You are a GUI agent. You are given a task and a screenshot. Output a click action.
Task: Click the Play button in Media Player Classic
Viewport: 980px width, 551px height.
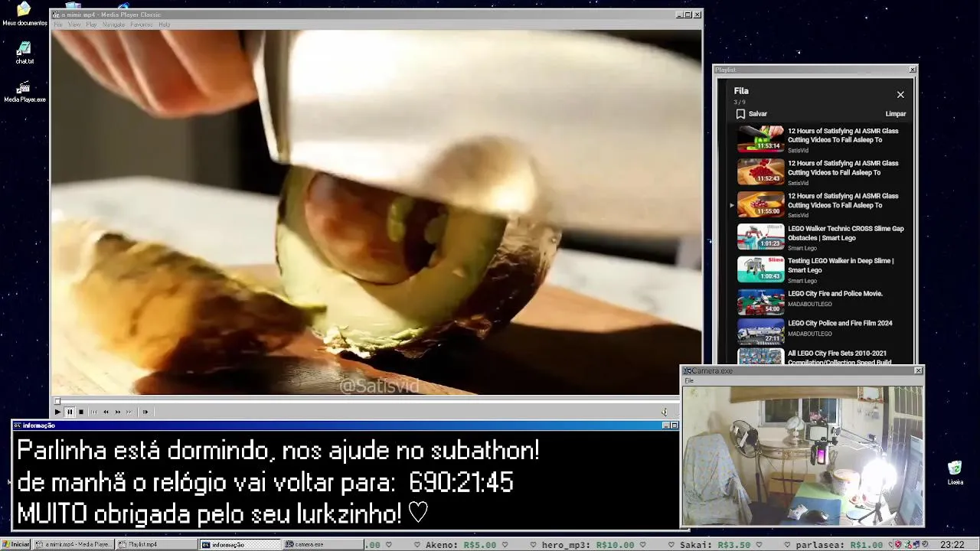pos(57,412)
